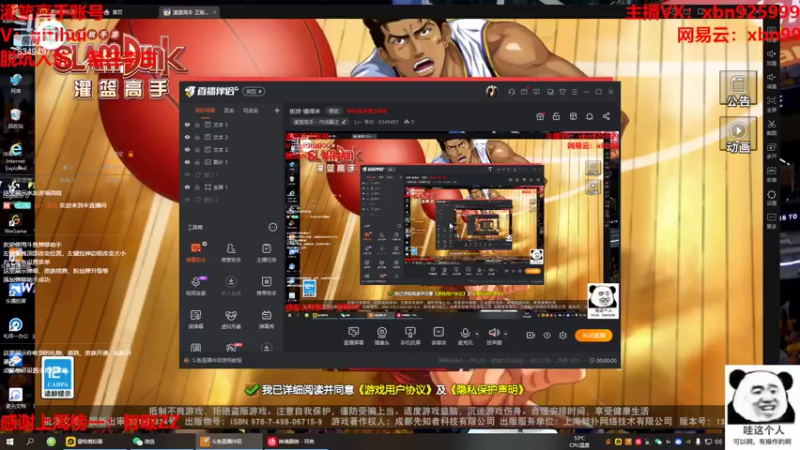This screenshot has width=800, height=450.
Task: Add a 直播屏幕 capture source
Action: 353,336
